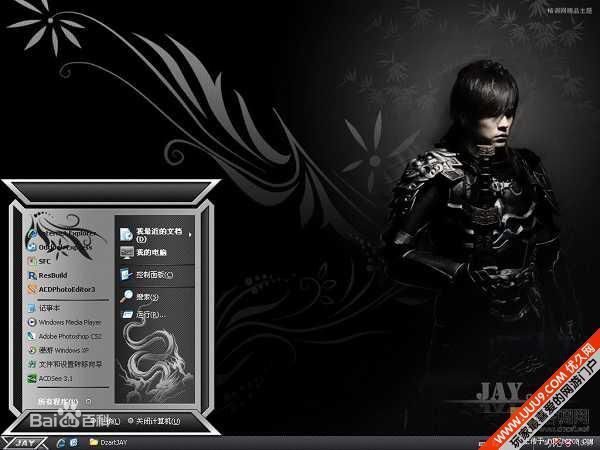600x450 pixels.
Task: Open the Notepad (记事本) entry
Action: tap(43, 308)
